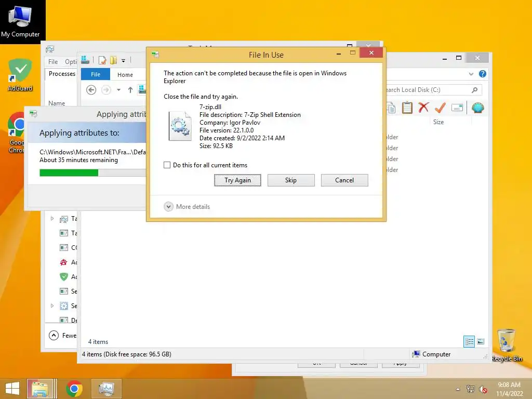Select the anarchy-icon process in Task Manager
Screen dimensions: 532x399
pyautogui.click(x=63, y=262)
